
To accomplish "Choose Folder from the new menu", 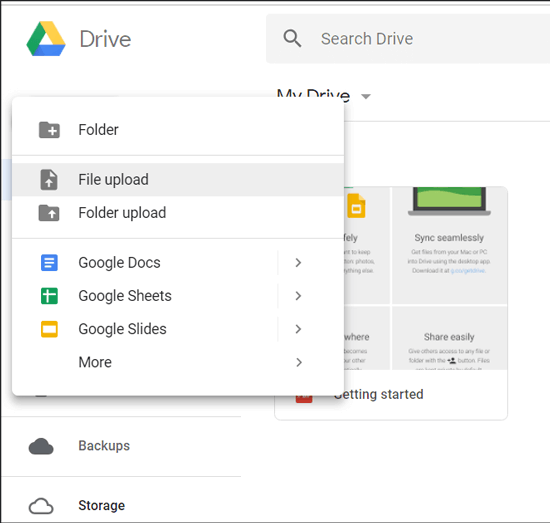I will click(178, 130).
